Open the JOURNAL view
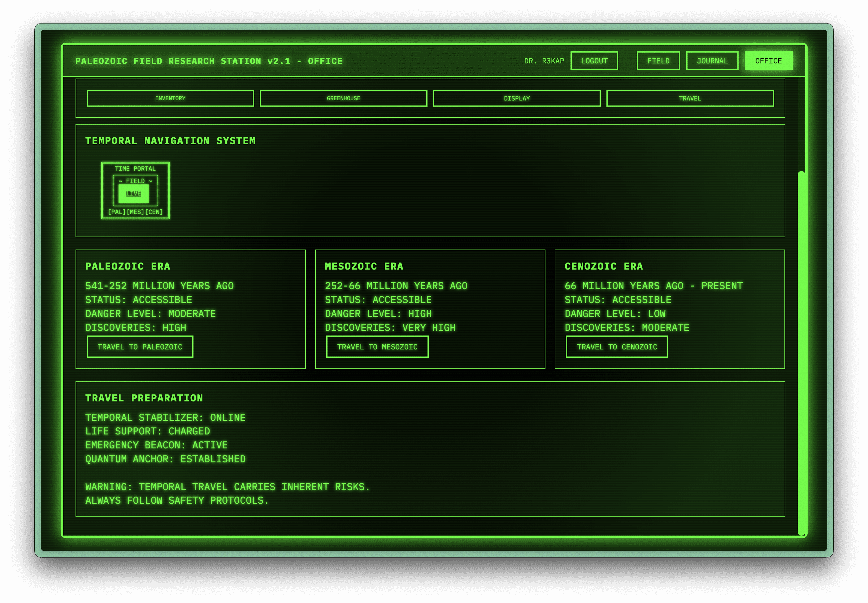The image size is (868, 603). (x=712, y=61)
